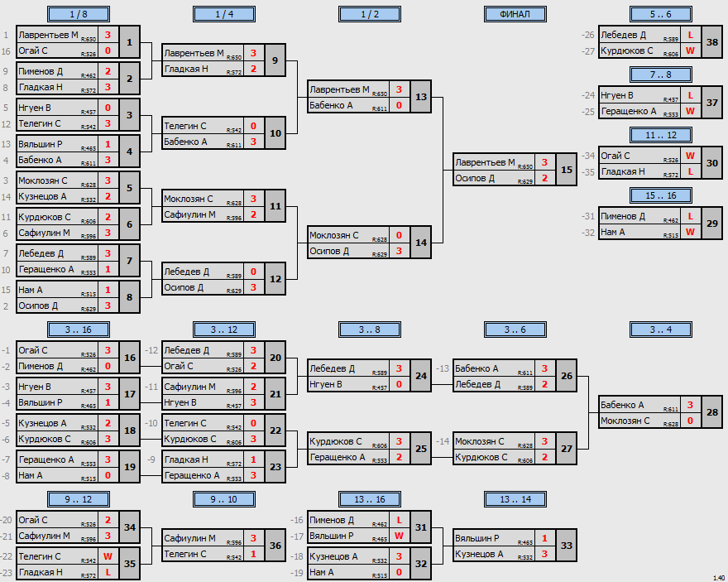Screen dimensions: 728x582
Task: Click the 11 .. 12 placement header
Action: click(661, 136)
